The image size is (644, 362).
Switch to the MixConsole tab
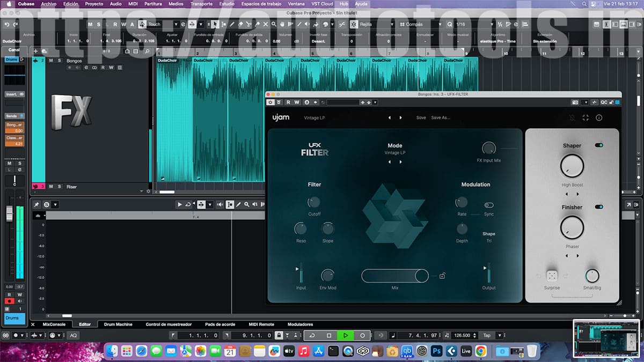coord(54,324)
